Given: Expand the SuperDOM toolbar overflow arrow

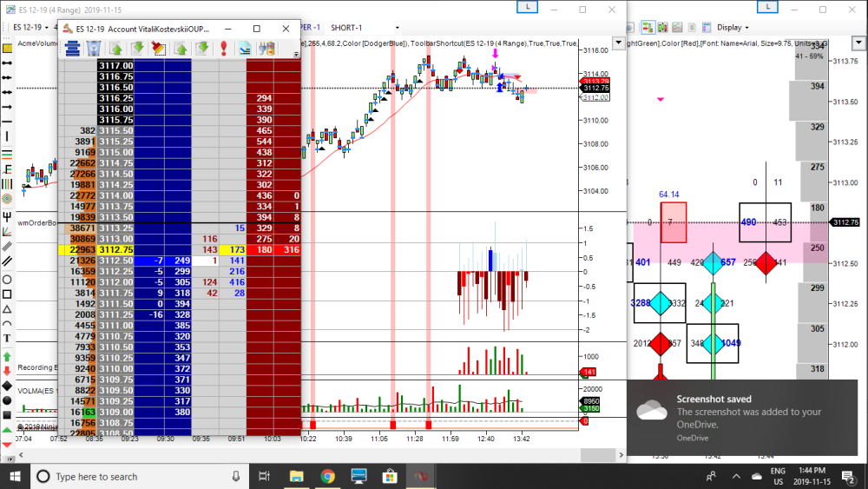Looking at the screenshot, I should (296, 54).
